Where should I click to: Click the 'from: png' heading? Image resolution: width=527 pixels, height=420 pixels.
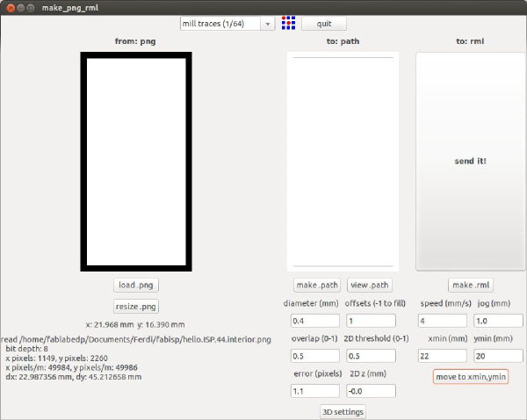135,41
